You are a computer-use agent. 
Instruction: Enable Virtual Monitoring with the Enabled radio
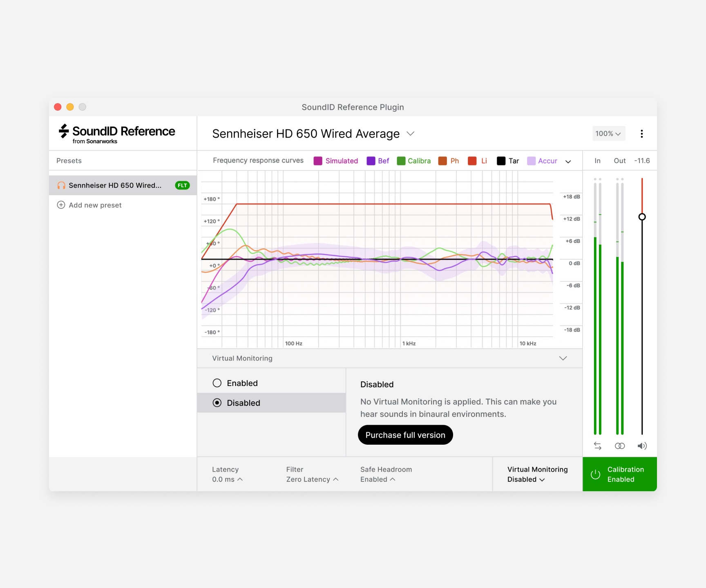217,383
